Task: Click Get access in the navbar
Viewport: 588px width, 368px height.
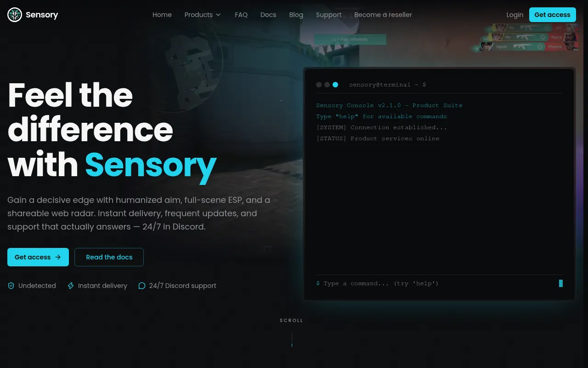Action: click(x=553, y=15)
